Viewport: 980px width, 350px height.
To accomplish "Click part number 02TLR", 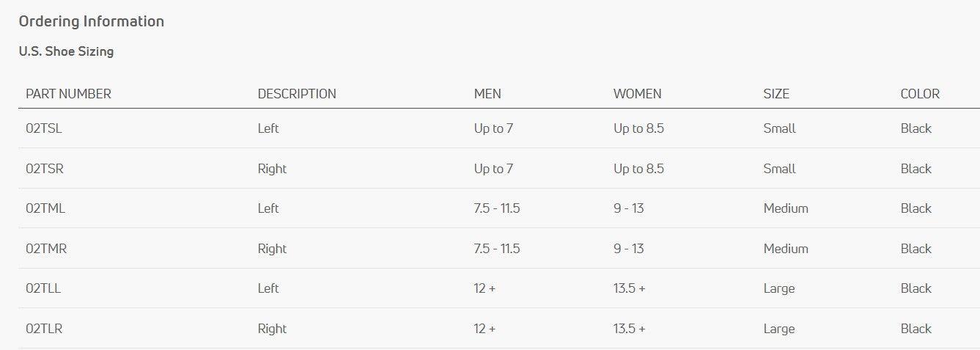I will 44,329.
